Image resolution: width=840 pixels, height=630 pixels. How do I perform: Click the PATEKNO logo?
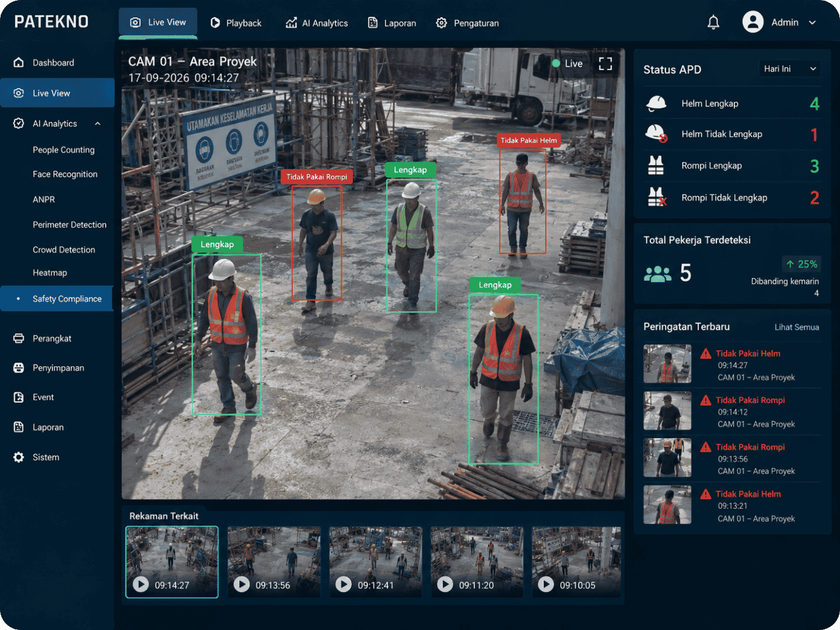[52, 22]
